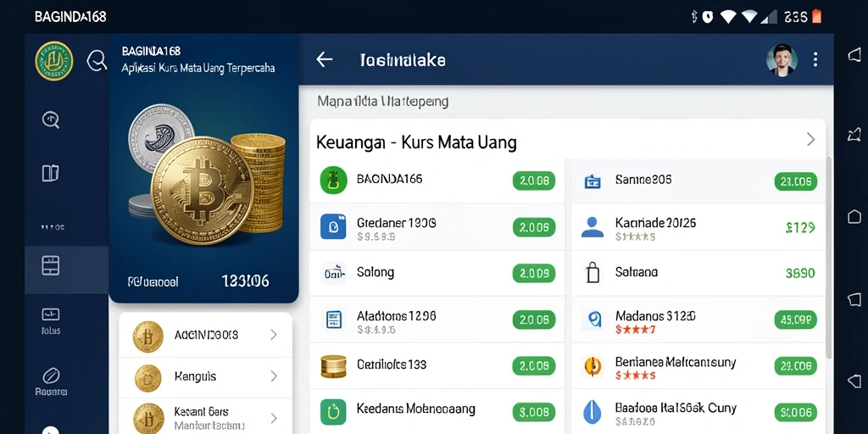Click the 123106 value on banner card
This screenshot has height=434, width=868.
coord(245,281)
